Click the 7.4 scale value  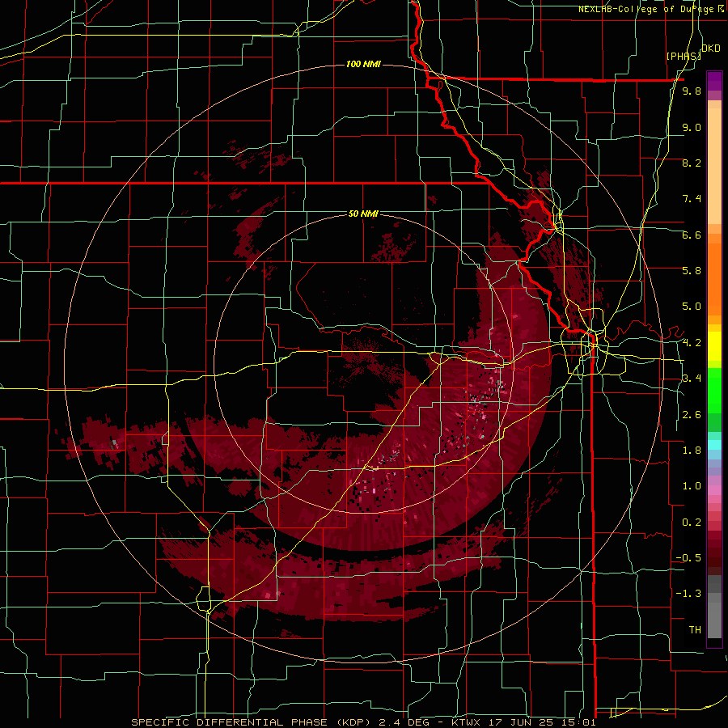coord(692,199)
